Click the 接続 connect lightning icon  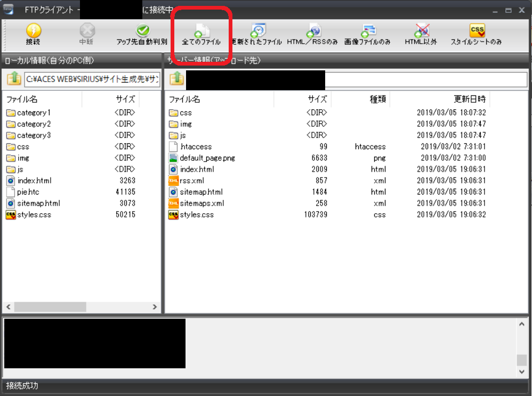tap(33, 31)
